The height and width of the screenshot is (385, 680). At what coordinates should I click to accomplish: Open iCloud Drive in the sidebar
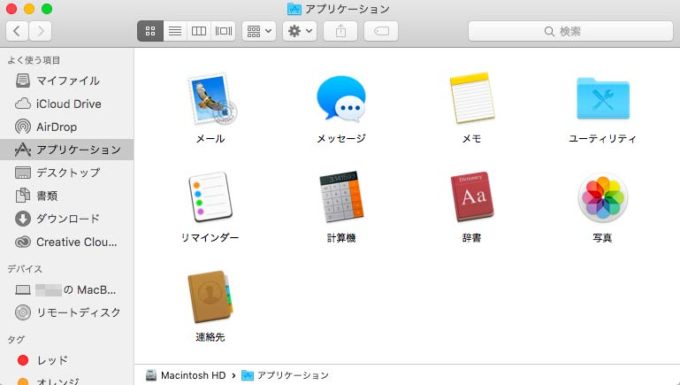[67, 104]
